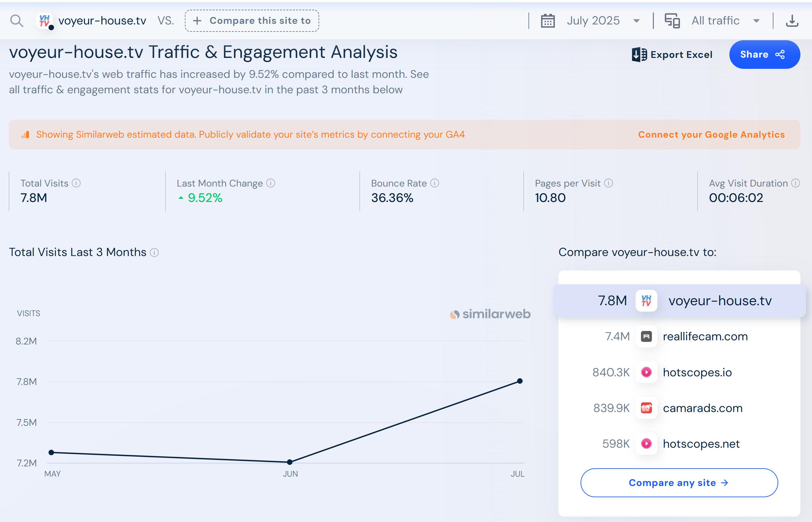The image size is (812, 522).
Task: Click the search magnifier icon
Action: click(x=17, y=21)
